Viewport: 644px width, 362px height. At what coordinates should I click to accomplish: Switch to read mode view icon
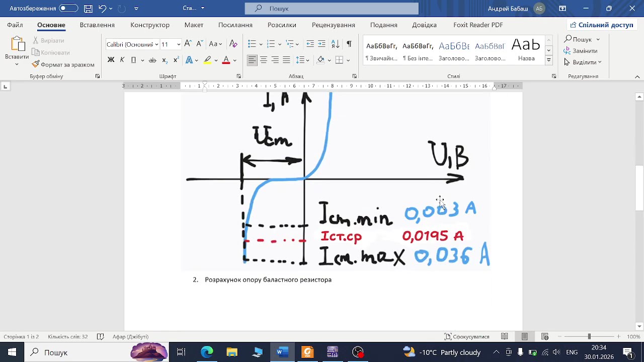pos(505,336)
